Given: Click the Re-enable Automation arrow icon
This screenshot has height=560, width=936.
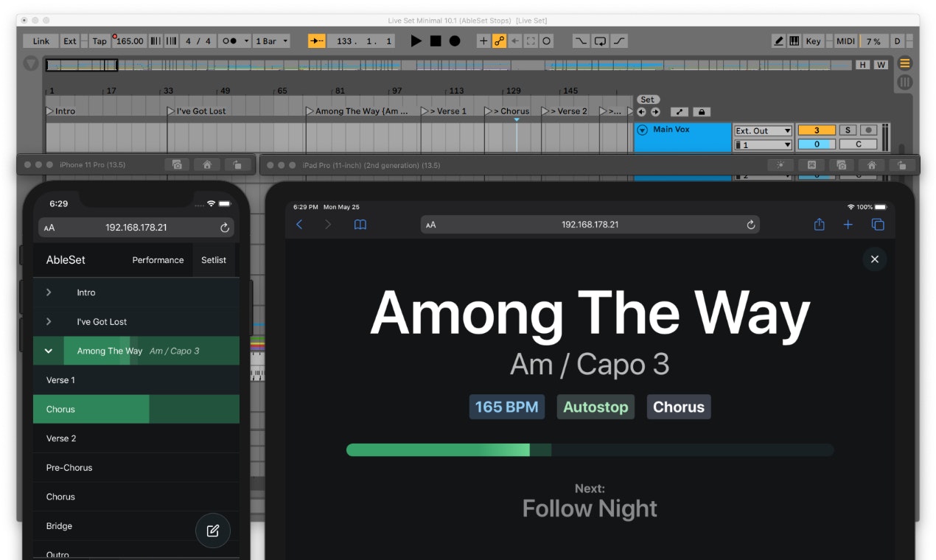Looking at the screenshot, I should [515, 41].
